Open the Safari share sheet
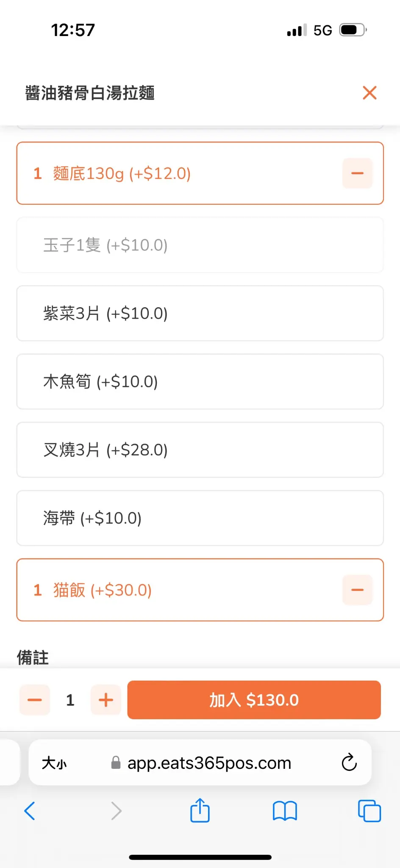The height and width of the screenshot is (868, 400). coord(200,810)
